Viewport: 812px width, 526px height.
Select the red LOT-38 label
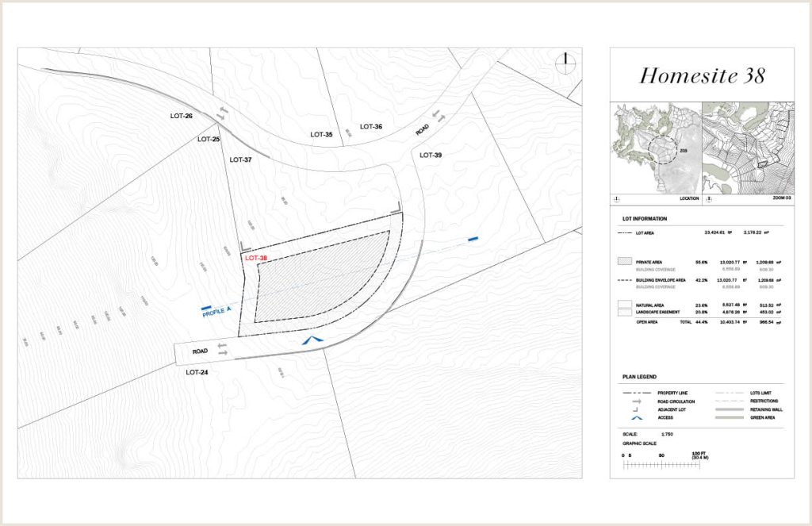257,258
